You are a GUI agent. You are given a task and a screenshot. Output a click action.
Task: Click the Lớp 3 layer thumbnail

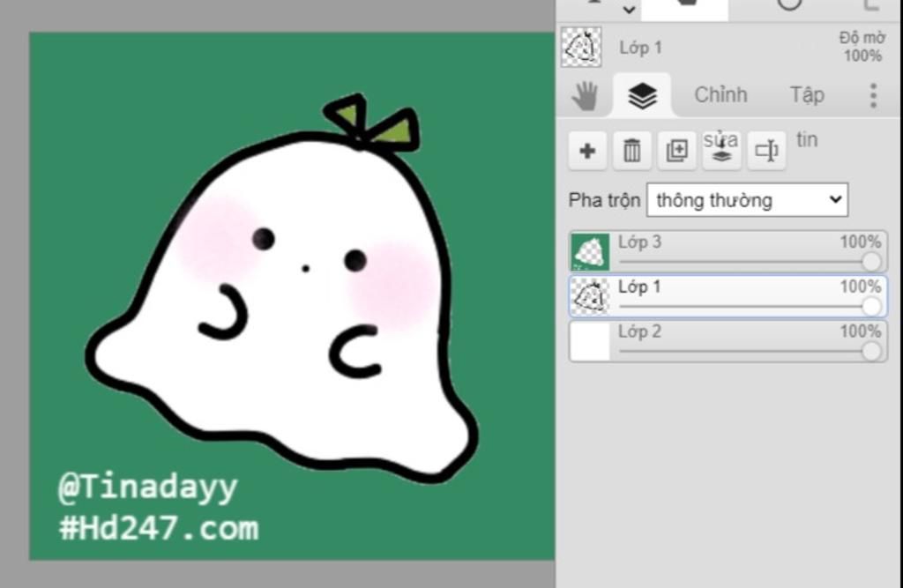(590, 251)
